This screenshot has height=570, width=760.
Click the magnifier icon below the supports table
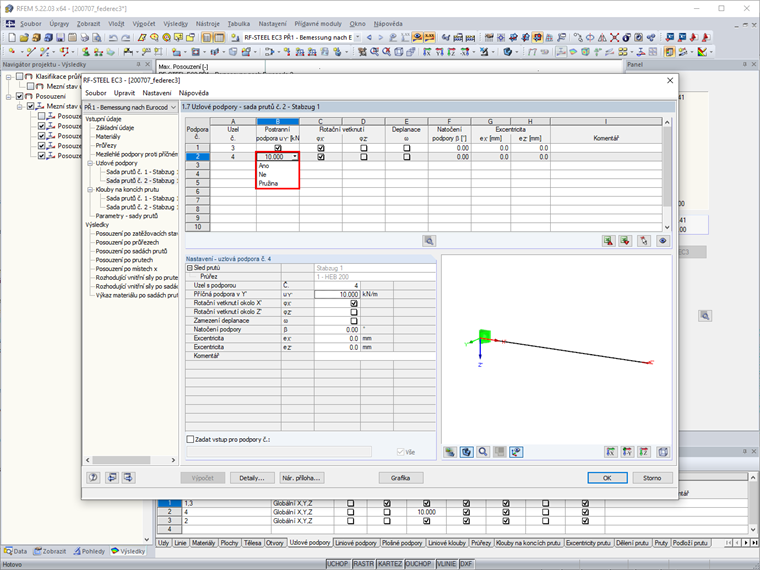(429, 241)
